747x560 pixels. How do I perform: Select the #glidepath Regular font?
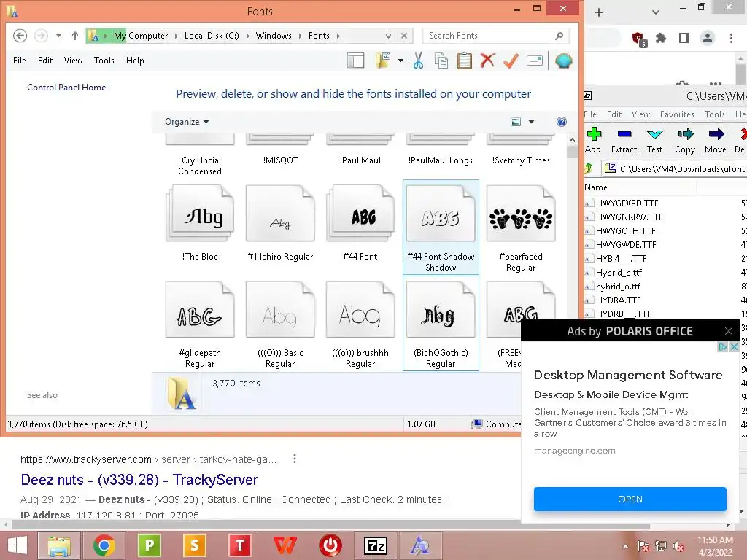click(x=200, y=324)
